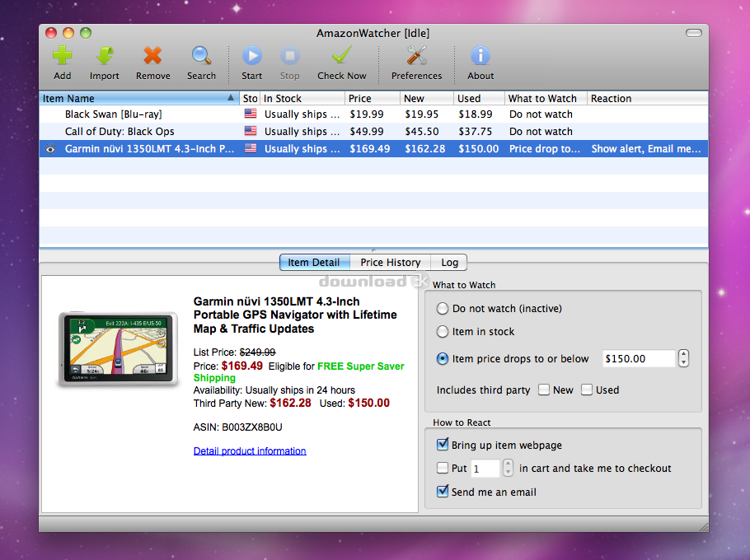
Task: Open the Log tab
Action: coord(449,263)
